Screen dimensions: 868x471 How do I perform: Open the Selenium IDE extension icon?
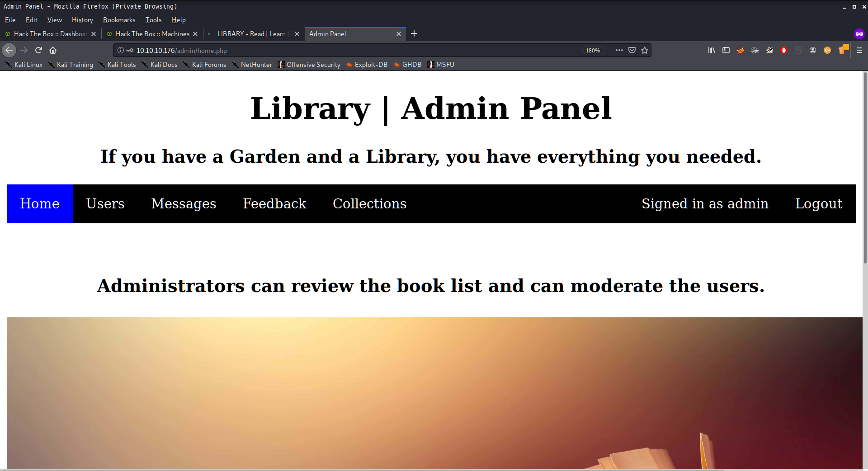click(x=798, y=50)
